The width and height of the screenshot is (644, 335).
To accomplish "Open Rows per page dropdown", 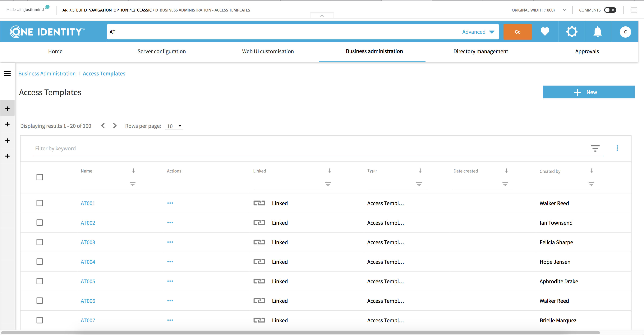I will 174,126.
